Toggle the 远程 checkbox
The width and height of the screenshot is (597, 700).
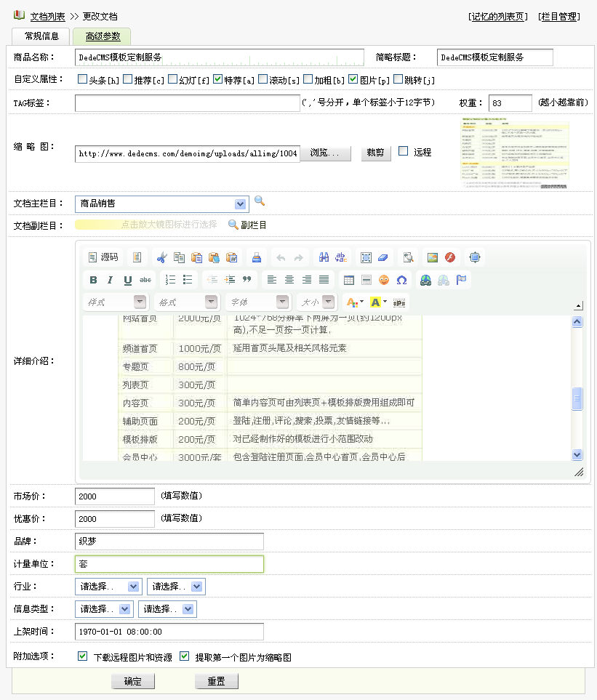(404, 151)
